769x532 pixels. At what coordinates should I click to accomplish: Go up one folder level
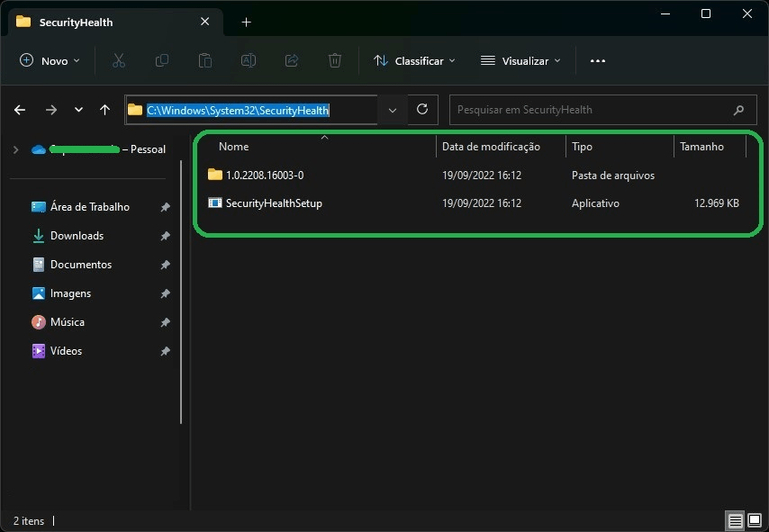pos(104,110)
